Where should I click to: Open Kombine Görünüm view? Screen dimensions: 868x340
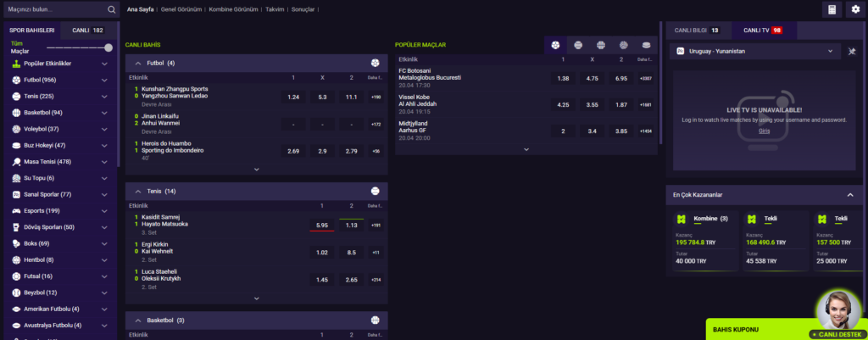coord(233,9)
